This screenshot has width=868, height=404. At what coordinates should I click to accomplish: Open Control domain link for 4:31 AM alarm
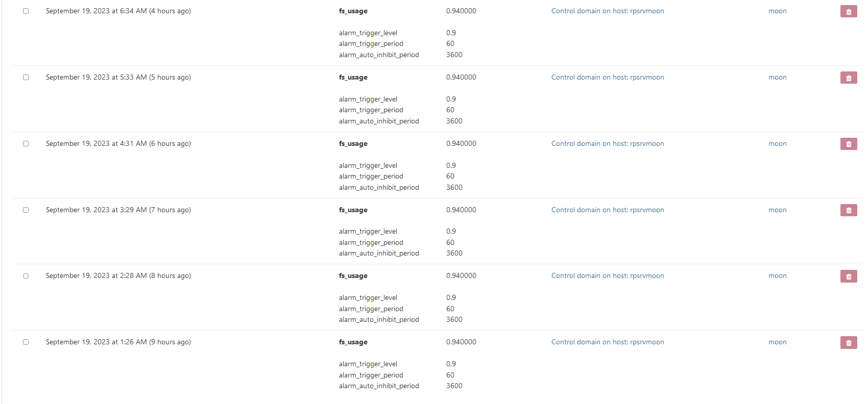pos(607,144)
